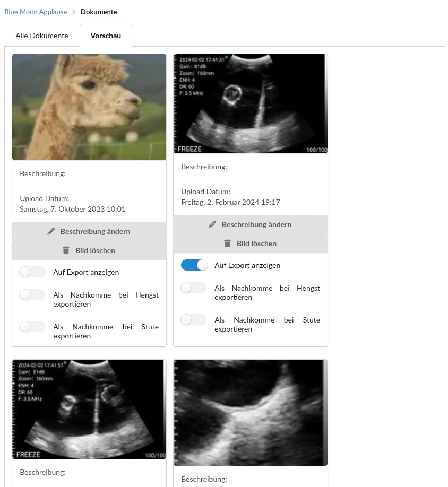Viewport: 448px width, 487px height.
Task: Click the pencil icon on the February ultrasound card
Action: point(212,224)
